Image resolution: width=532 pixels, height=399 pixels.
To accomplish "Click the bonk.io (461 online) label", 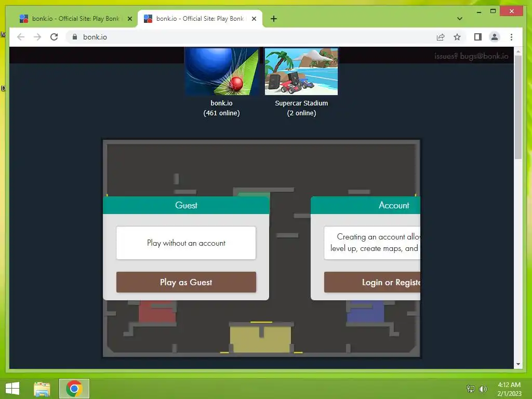I will pyautogui.click(x=221, y=108).
